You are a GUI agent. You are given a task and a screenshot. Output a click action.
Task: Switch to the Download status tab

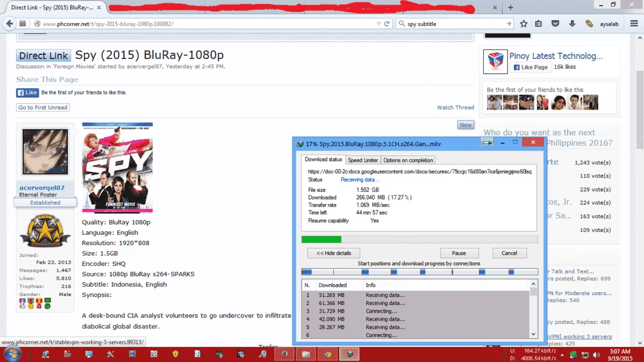point(323,160)
